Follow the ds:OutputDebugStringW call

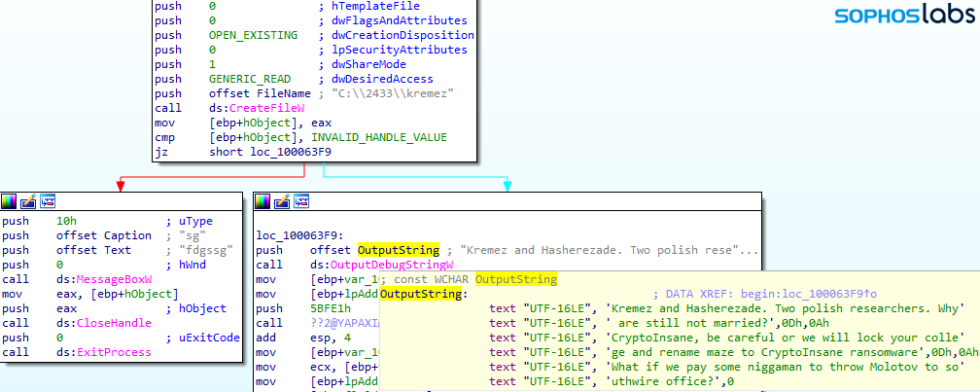click(382, 265)
